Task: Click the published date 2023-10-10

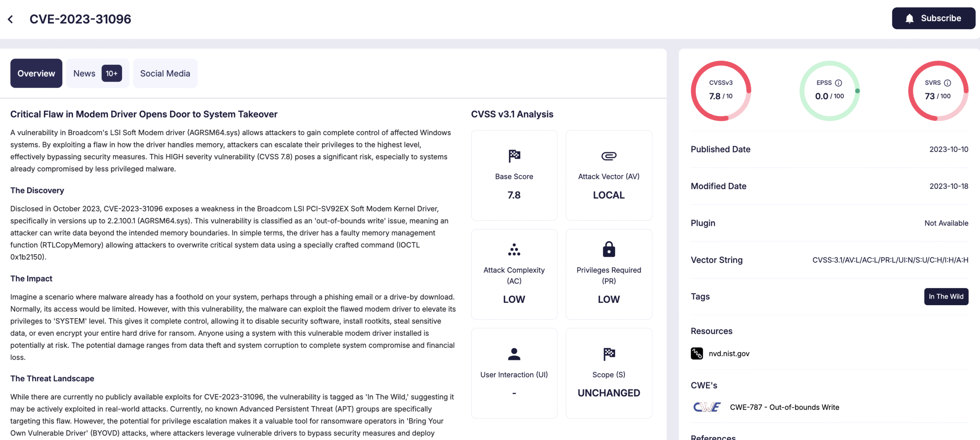Action: (949, 149)
